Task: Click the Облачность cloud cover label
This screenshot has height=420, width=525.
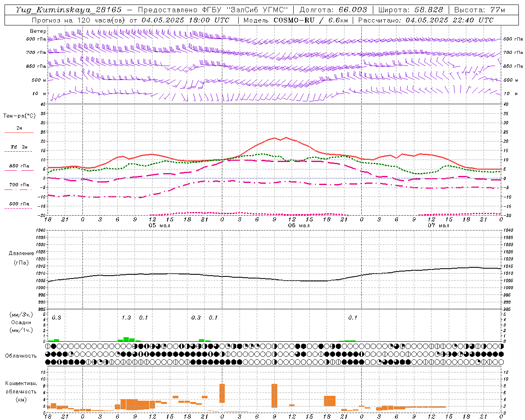Action: coord(21,356)
